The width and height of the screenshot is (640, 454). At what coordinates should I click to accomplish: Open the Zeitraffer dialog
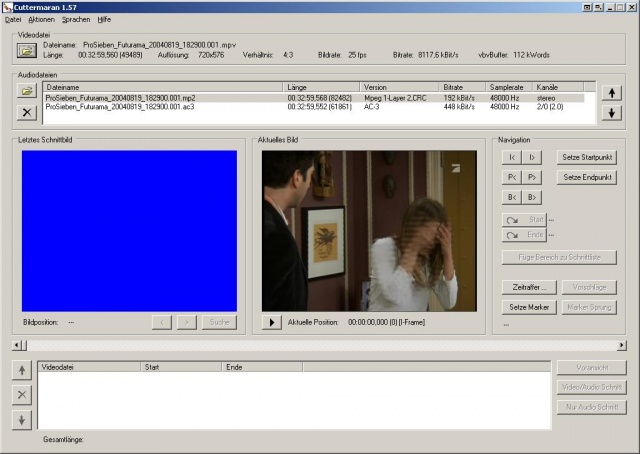tap(527, 287)
